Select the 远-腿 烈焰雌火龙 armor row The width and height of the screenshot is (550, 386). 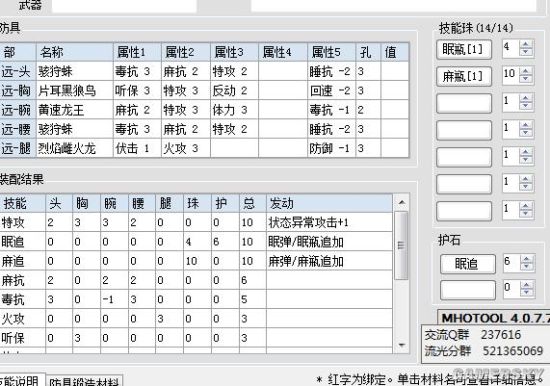click(204, 148)
